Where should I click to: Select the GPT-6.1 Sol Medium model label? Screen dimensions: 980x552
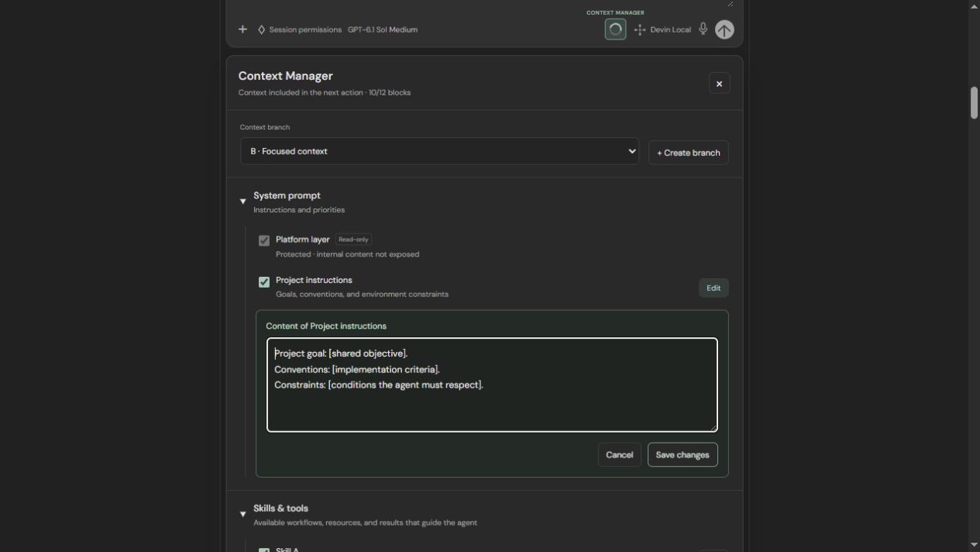[383, 29]
